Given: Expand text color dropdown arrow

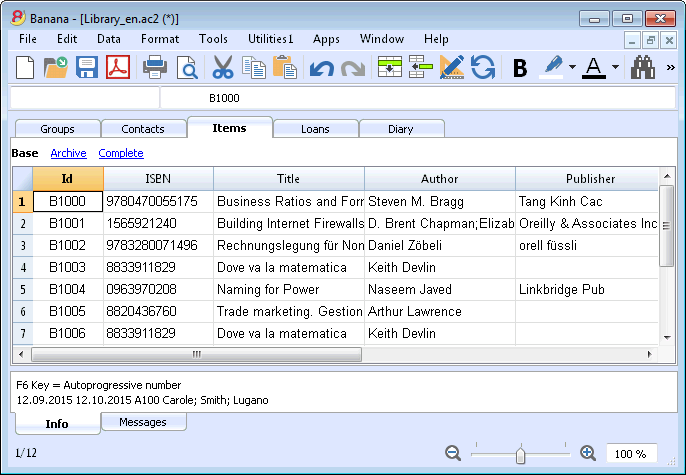Looking at the screenshot, I should 616,67.
